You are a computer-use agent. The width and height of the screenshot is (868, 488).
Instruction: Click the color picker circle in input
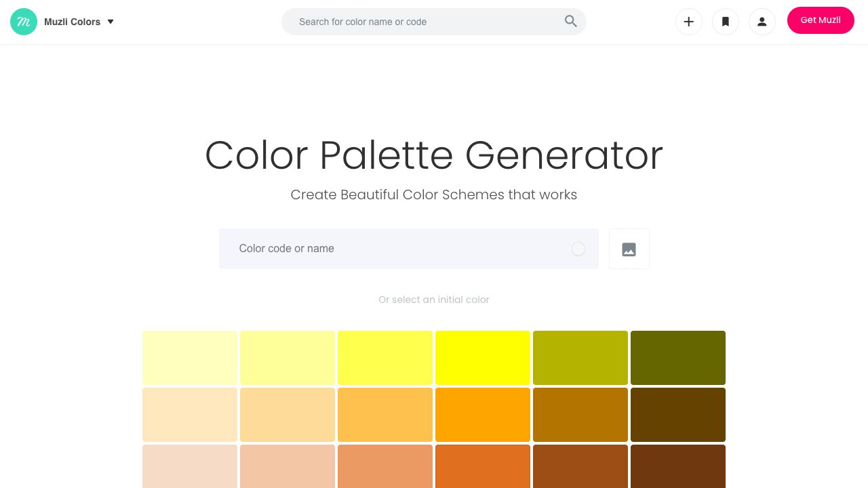tap(578, 249)
